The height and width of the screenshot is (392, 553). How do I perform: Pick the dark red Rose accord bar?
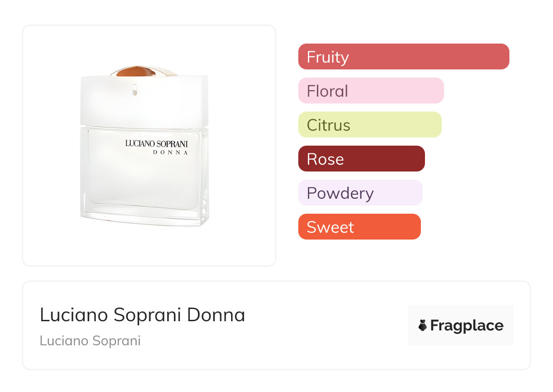click(361, 159)
